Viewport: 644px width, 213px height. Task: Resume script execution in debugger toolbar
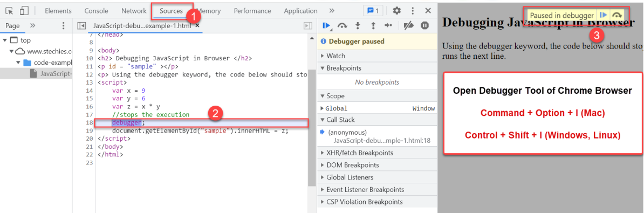[x=327, y=26]
